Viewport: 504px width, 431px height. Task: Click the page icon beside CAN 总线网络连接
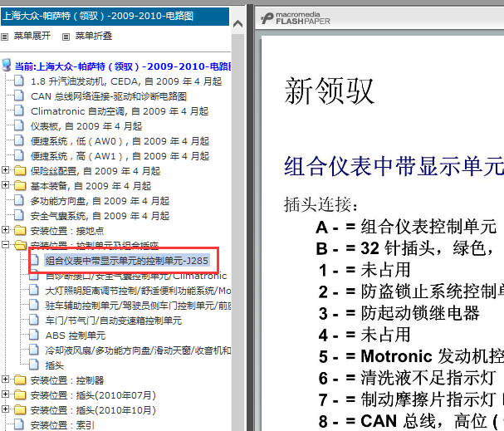(x=19, y=96)
